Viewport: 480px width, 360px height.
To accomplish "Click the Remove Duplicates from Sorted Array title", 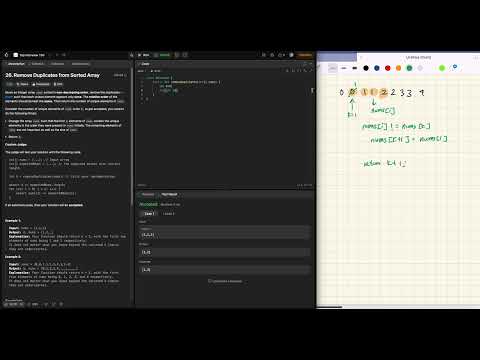I will click(53, 75).
